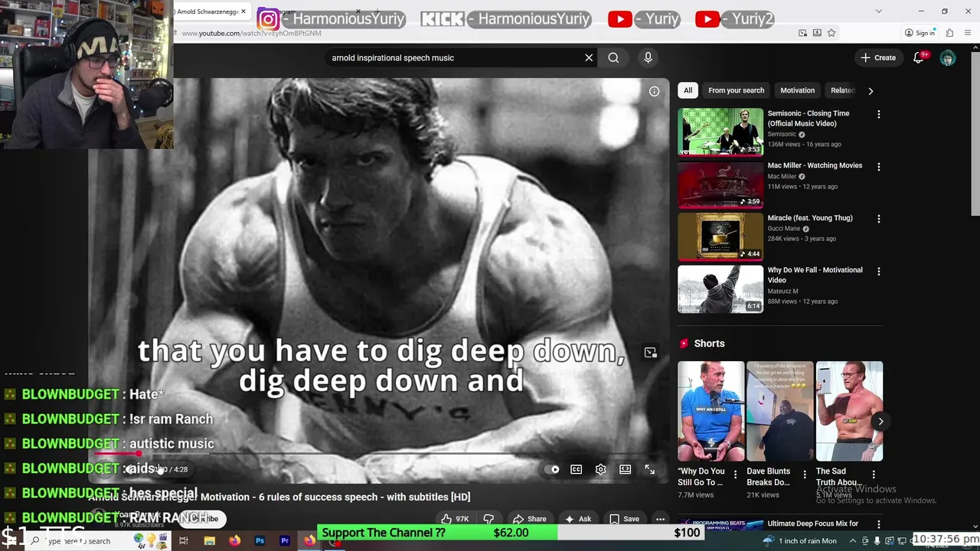Open options menu for Why Do We Fall
This screenshot has height=551, width=980.
point(878,271)
